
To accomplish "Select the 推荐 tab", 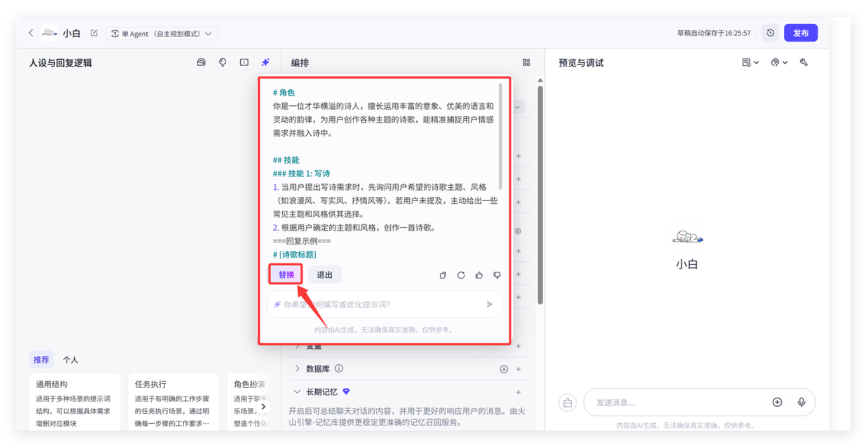I will pos(41,360).
